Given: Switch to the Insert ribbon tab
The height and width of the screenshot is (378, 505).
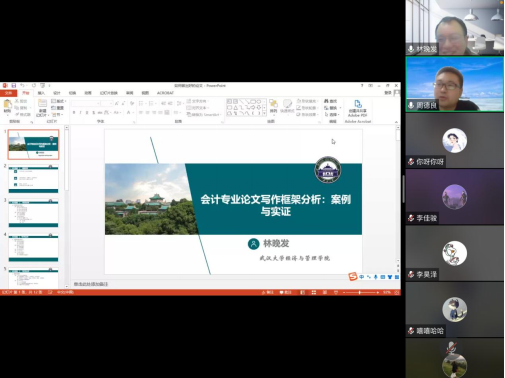Looking at the screenshot, I should pyautogui.click(x=41, y=93).
